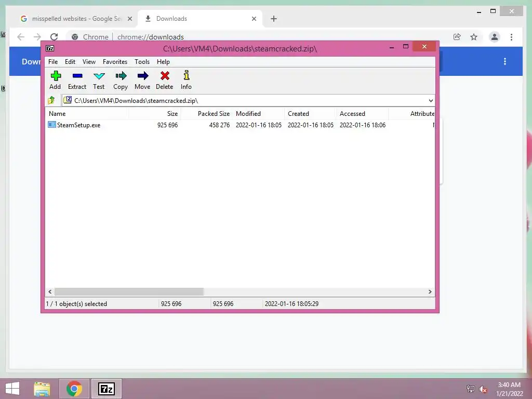
Task: Click horizontal scrollbar right arrow
Action: pyautogui.click(x=430, y=292)
